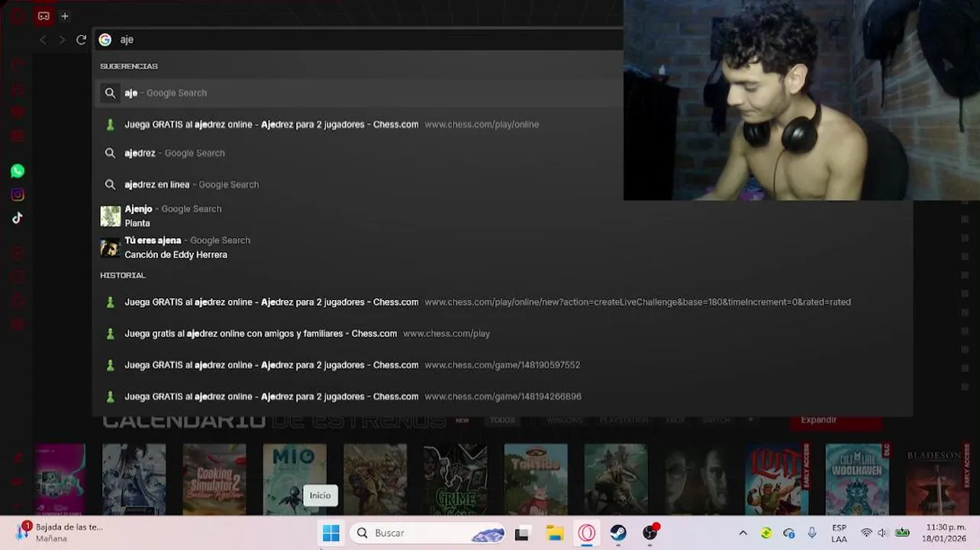Open the battery tray icon

pos(902,533)
